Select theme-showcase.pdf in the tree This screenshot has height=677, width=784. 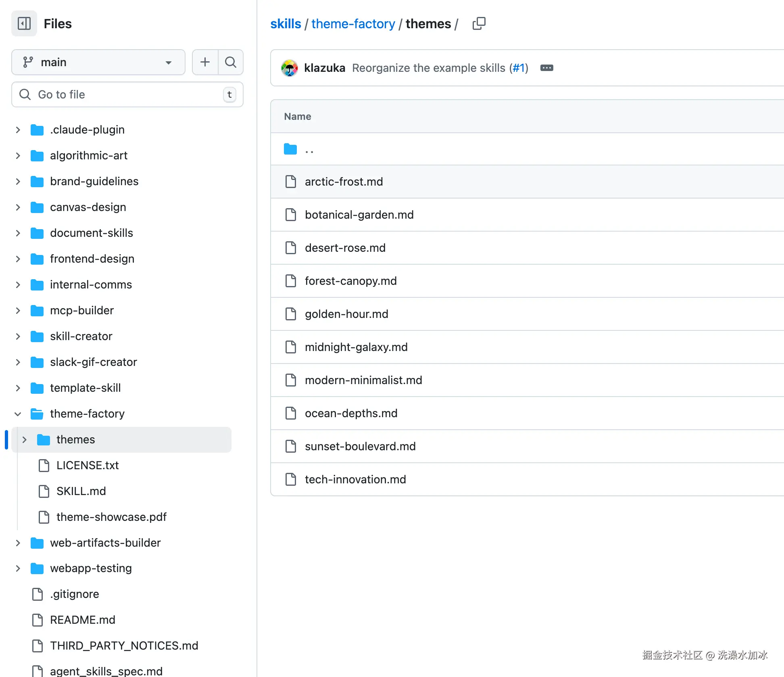tap(111, 517)
